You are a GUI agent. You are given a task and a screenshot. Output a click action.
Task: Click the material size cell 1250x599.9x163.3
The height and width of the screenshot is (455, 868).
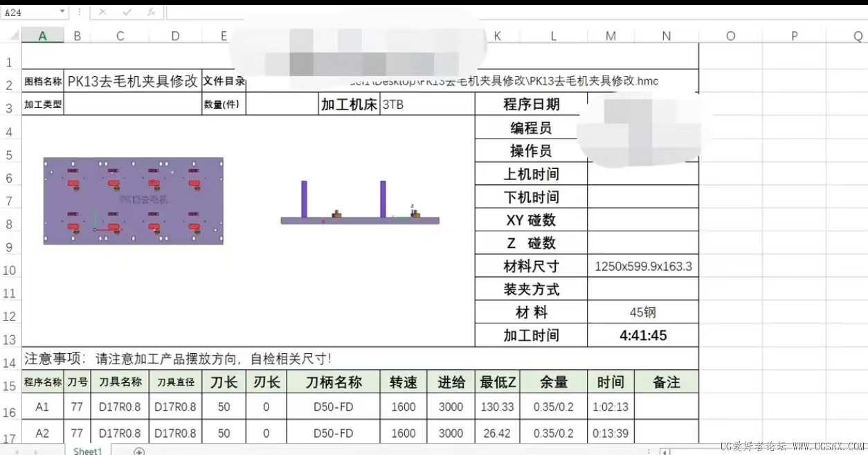click(x=643, y=267)
